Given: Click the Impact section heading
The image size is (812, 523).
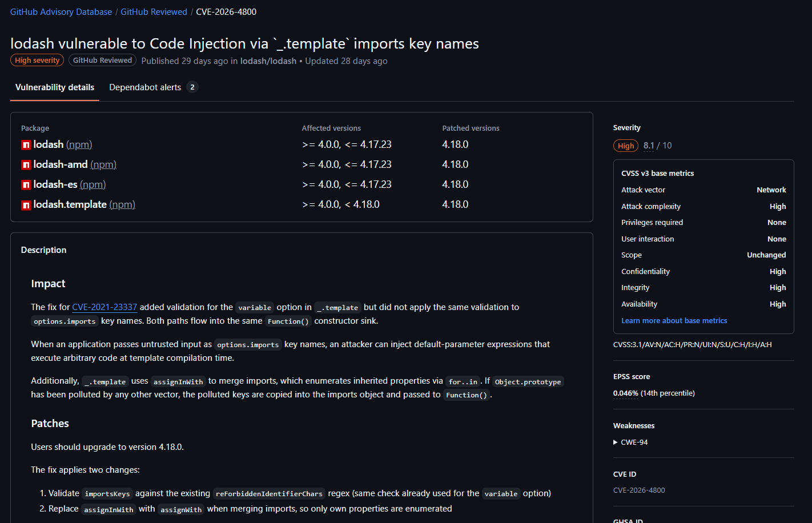Looking at the screenshot, I should pos(48,284).
